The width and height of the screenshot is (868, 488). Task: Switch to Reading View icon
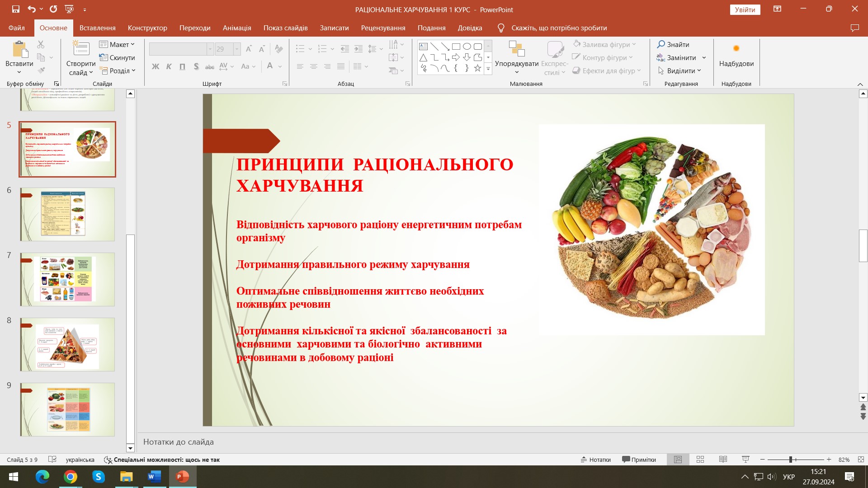(x=723, y=460)
